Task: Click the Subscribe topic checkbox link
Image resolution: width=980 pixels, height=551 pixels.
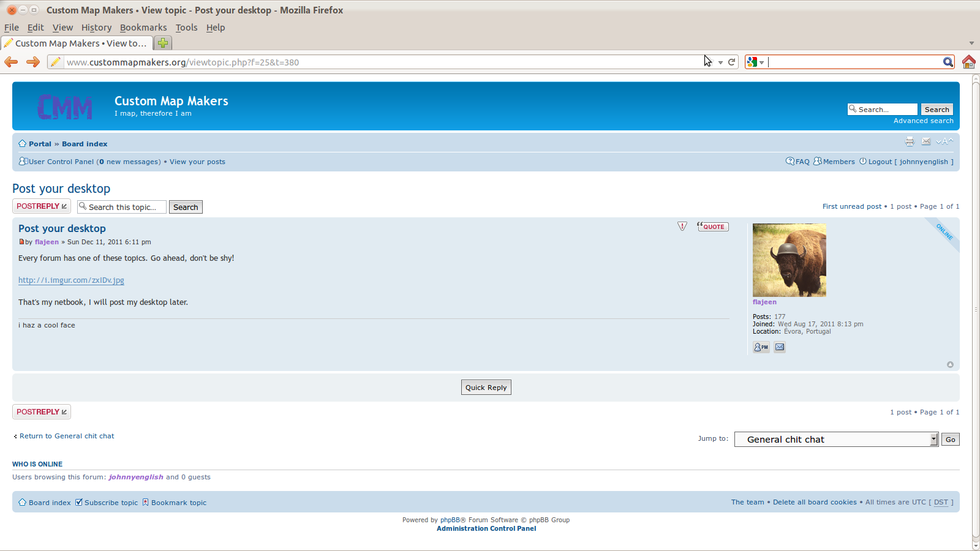Action: pos(107,503)
